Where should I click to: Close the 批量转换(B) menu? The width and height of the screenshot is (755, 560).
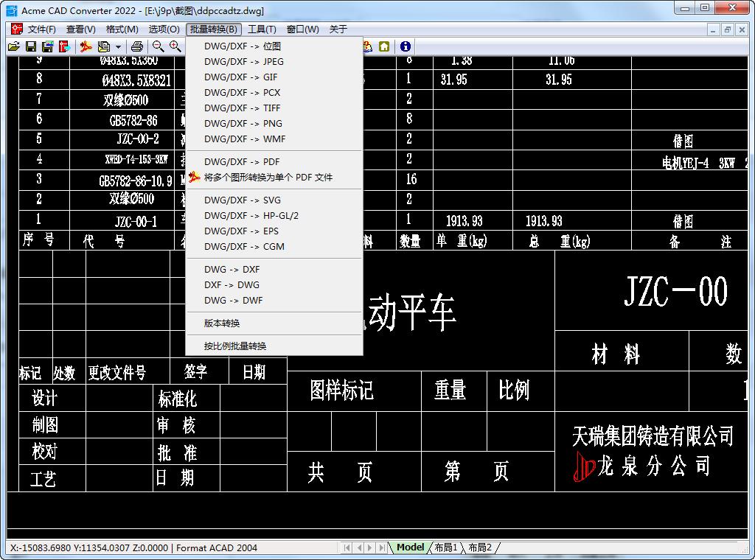point(214,29)
